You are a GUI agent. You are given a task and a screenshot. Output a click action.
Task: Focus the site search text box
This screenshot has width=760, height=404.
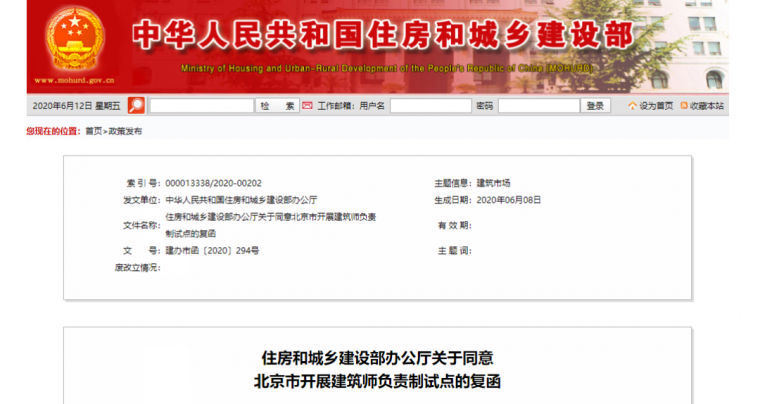click(201, 106)
